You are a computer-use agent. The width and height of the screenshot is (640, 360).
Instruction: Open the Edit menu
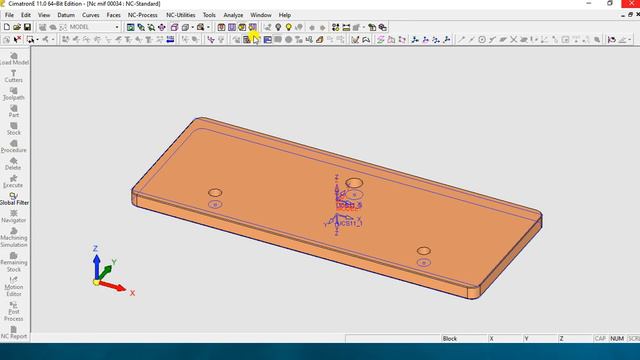pos(26,15)
